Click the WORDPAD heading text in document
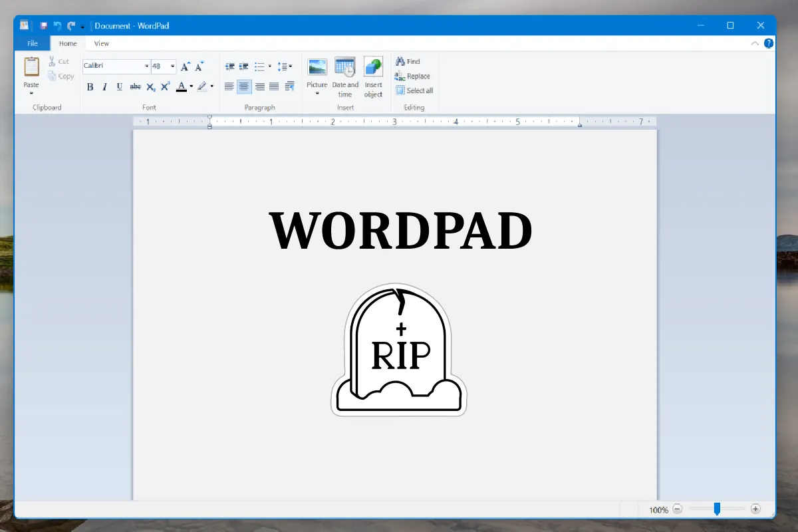798x532 pixels. tap(401, 231)
